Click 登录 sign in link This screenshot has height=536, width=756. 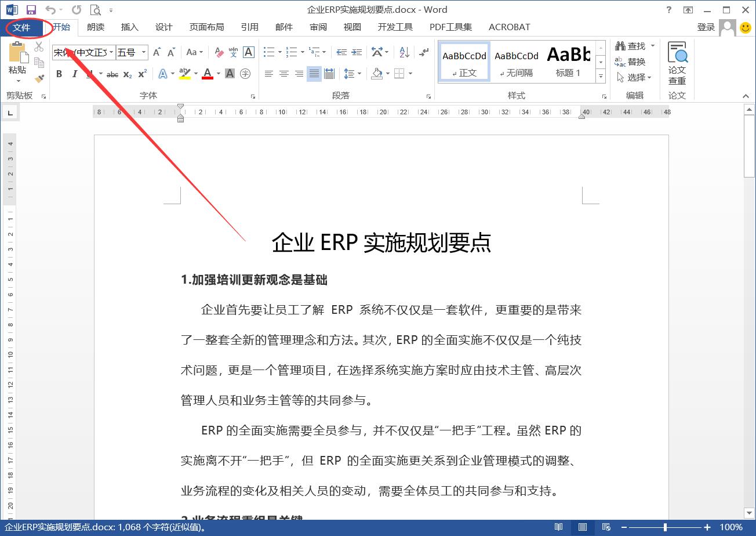coord(706,27)
